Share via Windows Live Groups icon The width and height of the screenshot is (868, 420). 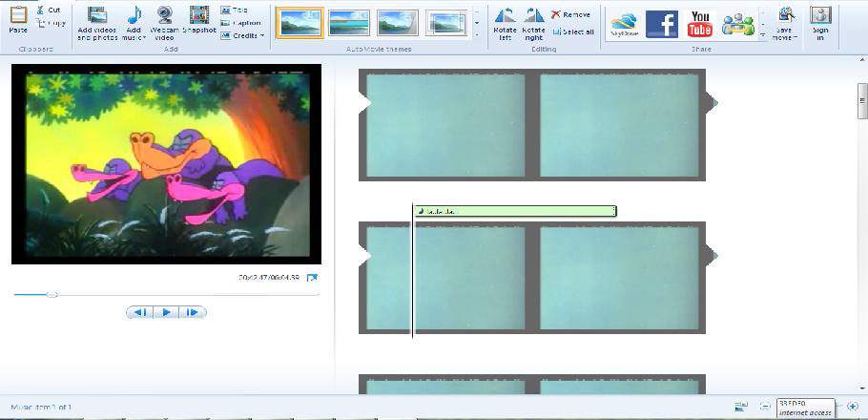point(738,25)
